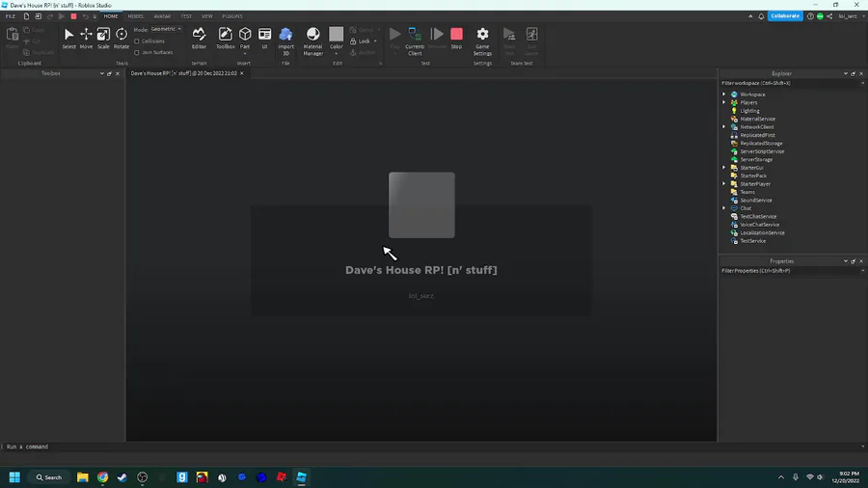Collapse the ribbon using the up chevron

(x=750, y=16)
